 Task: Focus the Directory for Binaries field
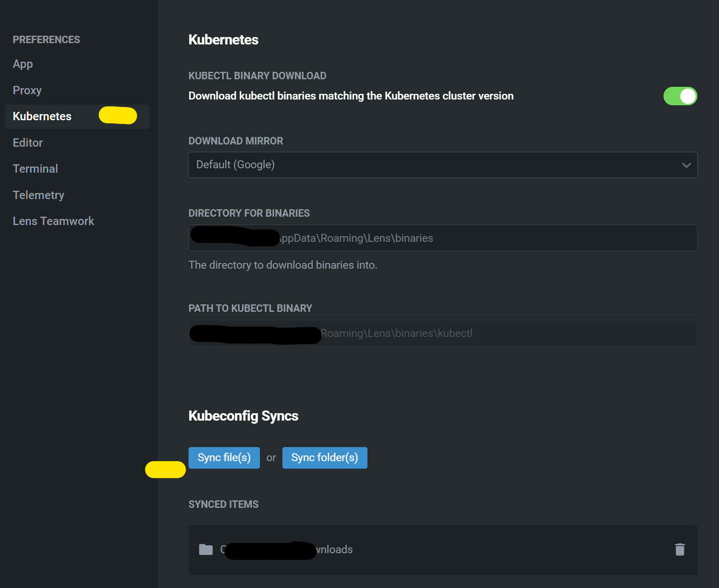pyautogui.click(x=443, y=238)
